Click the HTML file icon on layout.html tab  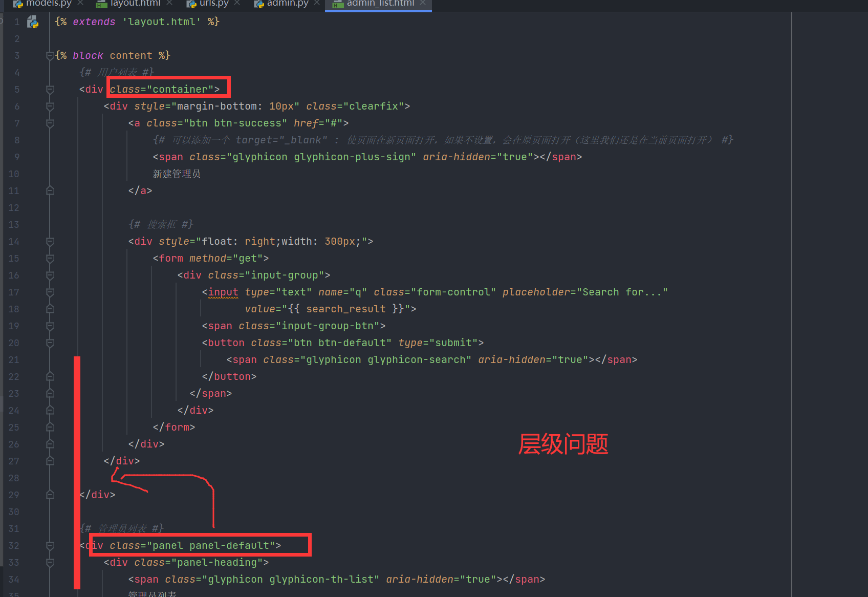102,4
